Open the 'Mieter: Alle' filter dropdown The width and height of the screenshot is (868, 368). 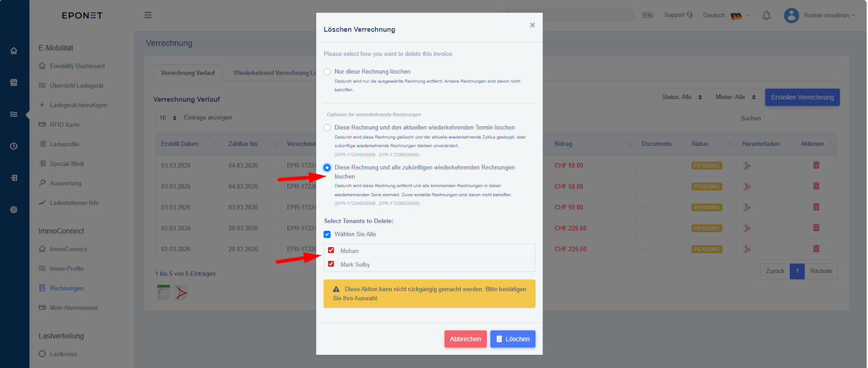[736, 97]
